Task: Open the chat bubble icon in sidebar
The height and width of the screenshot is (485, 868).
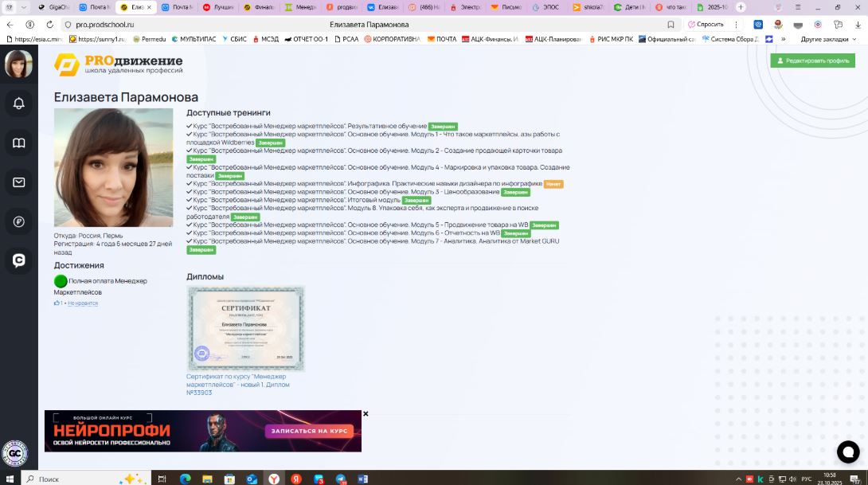Action: point(18,260)
